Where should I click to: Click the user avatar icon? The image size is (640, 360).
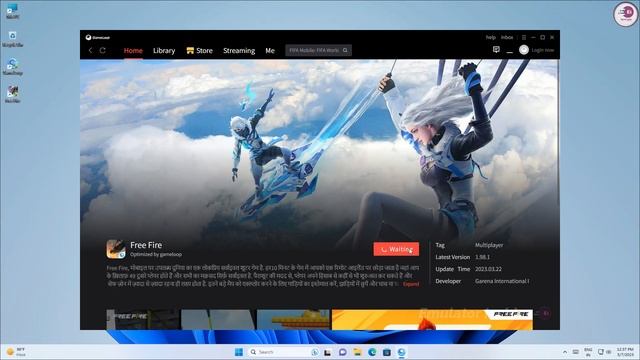(524, 50)
